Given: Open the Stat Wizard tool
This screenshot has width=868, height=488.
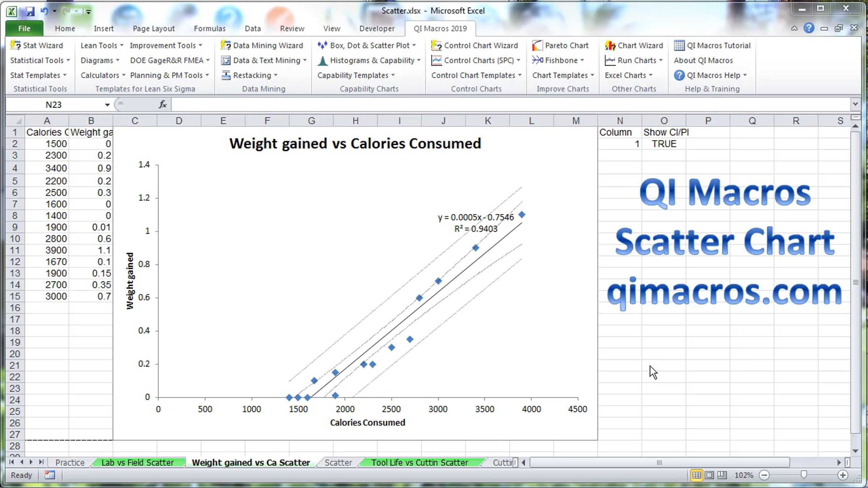Looking at the screenshot, I should pos(37,45).
